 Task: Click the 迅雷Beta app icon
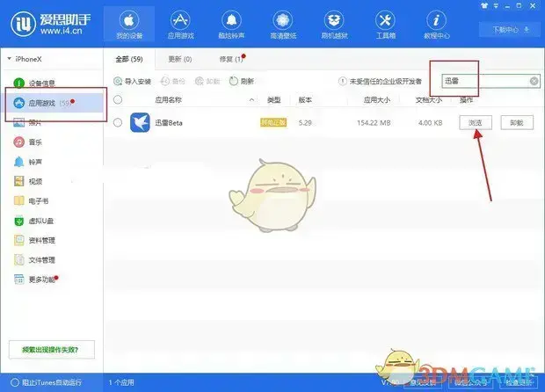140,123
